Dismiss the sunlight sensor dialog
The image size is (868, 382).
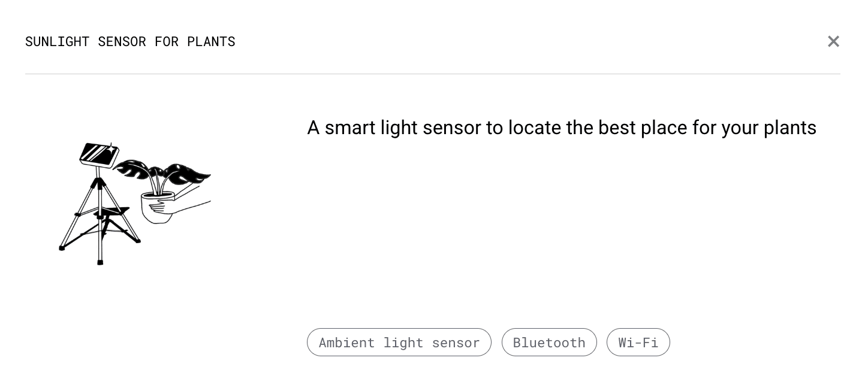pos(833,41)
